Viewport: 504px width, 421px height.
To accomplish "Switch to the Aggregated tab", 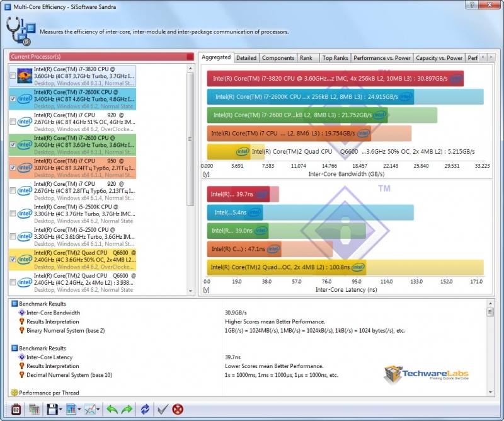I will pyautogui.click(x=216, y=57).
